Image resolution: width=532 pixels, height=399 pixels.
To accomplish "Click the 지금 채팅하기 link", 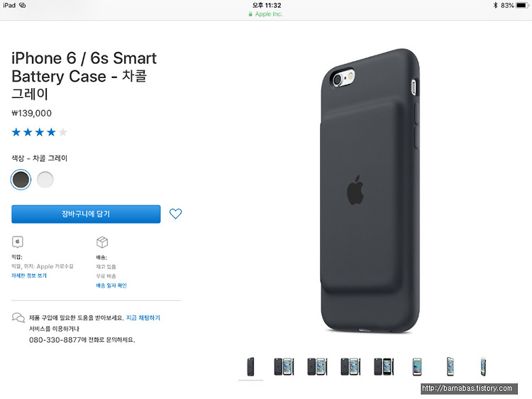I will tap(143, 317).
